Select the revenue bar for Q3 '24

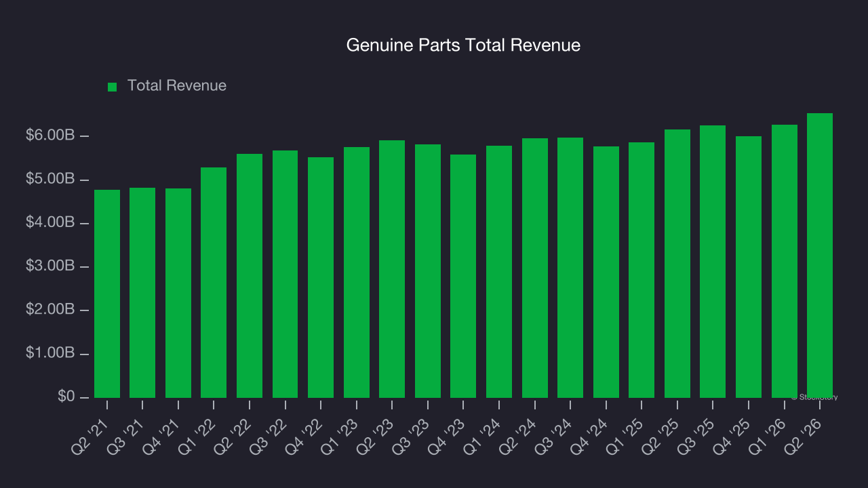570,268
